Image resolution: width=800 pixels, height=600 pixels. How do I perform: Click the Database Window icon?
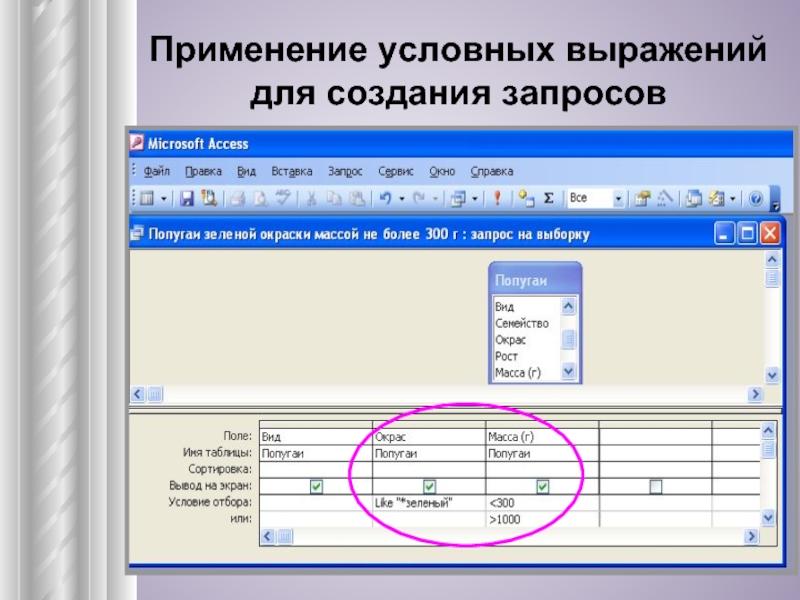693,199
